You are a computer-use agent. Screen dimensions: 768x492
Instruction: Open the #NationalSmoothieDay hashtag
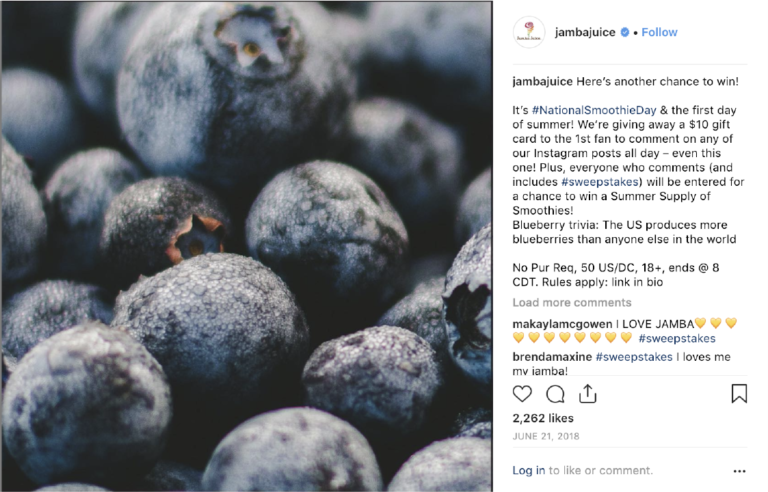594,110
